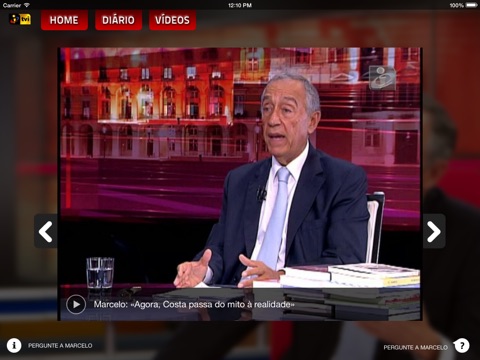This screenshot has height=360, width=480.
Task: Play the Marcelo video
Action: (76, 304)
